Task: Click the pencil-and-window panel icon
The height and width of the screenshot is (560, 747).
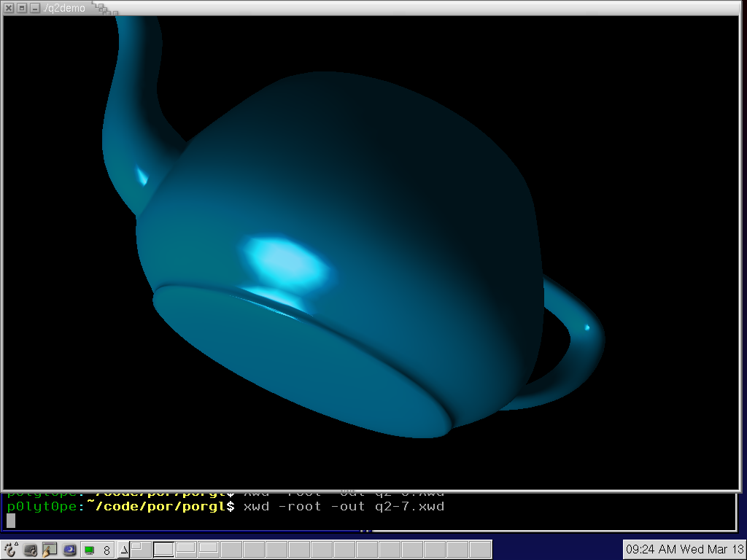Action: click(50, 550)
